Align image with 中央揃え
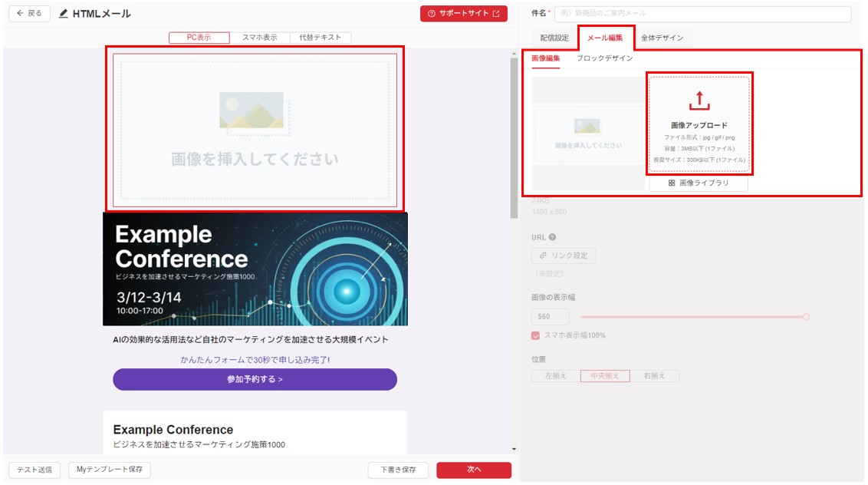The image size is (868, 485). [x=604, y=376]
